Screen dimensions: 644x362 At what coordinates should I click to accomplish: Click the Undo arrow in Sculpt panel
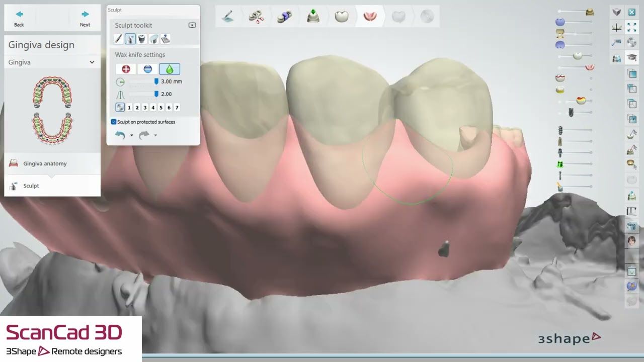120,135
